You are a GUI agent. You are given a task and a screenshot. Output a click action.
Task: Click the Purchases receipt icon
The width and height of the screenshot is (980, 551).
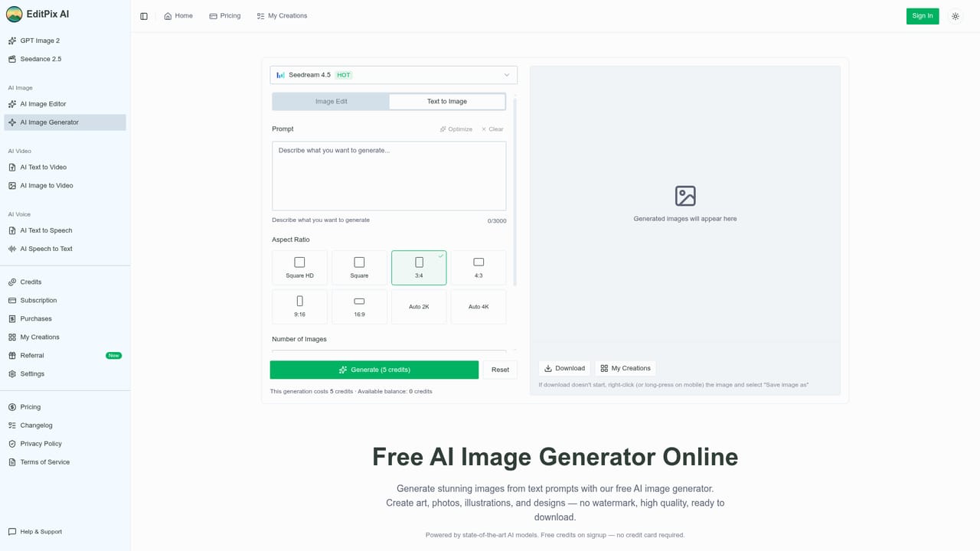[x=12, y=319]
